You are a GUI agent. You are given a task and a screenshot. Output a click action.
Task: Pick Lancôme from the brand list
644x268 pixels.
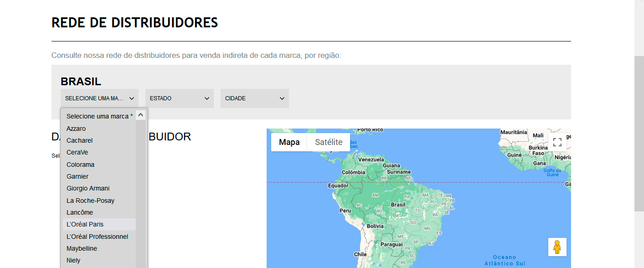point(99,212)
